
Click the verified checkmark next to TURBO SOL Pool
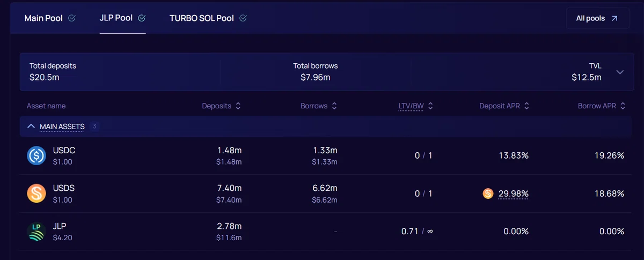click(243, 18)
